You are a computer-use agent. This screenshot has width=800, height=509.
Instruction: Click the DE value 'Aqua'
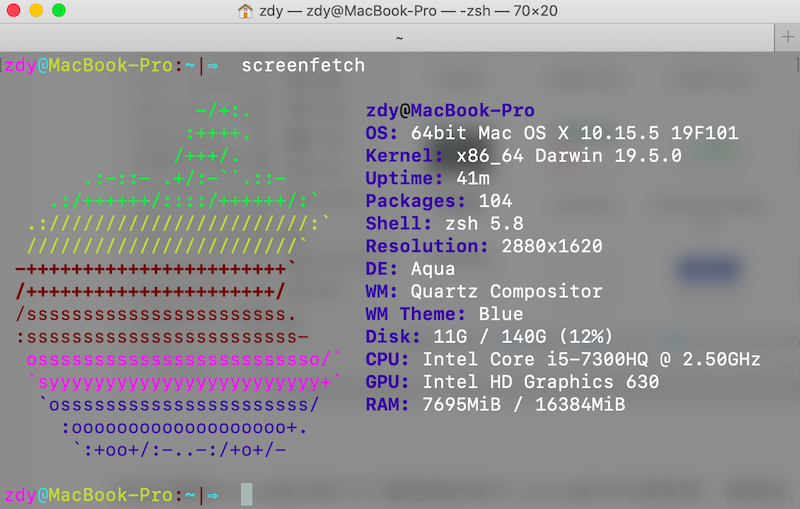(x=433, y=269)
